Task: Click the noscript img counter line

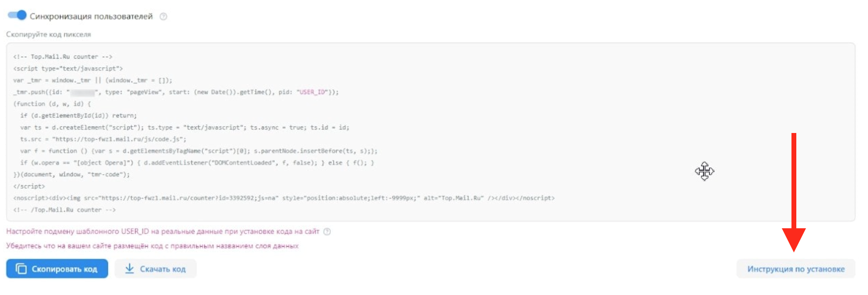Action: click(x=284, y=198)
